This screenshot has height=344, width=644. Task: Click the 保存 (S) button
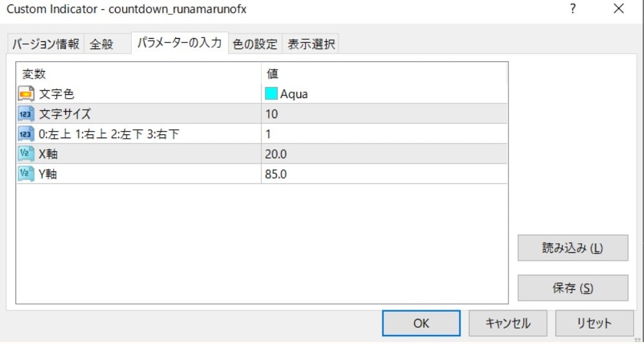pyautogui.click(x=572, y=288)
